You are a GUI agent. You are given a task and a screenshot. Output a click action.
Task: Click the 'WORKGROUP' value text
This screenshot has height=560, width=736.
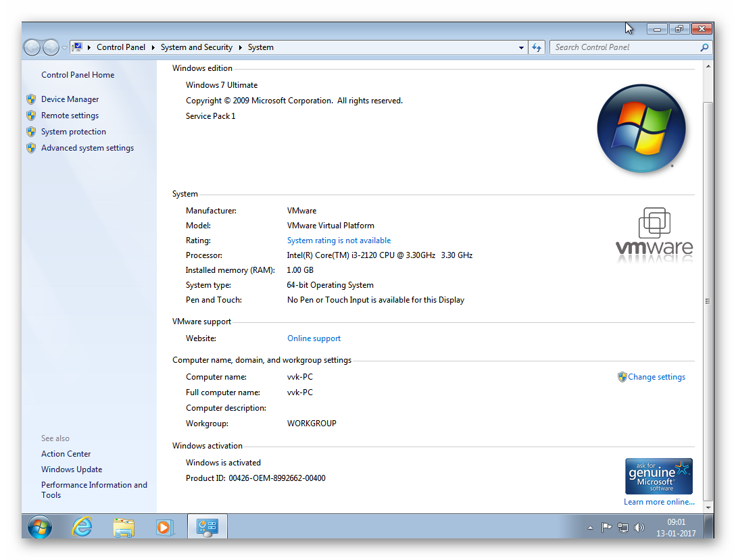click(312, 423)
